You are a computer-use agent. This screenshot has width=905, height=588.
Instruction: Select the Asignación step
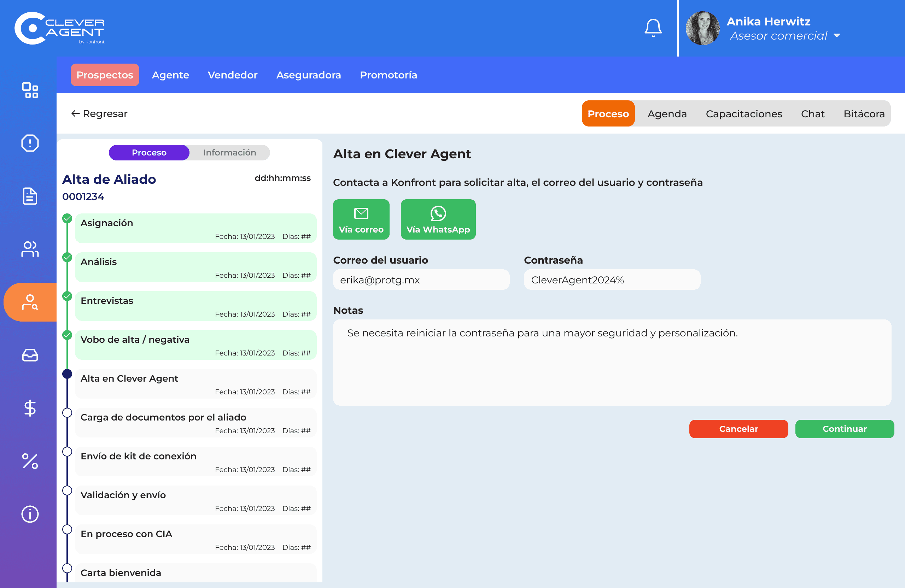click(196, 228)
